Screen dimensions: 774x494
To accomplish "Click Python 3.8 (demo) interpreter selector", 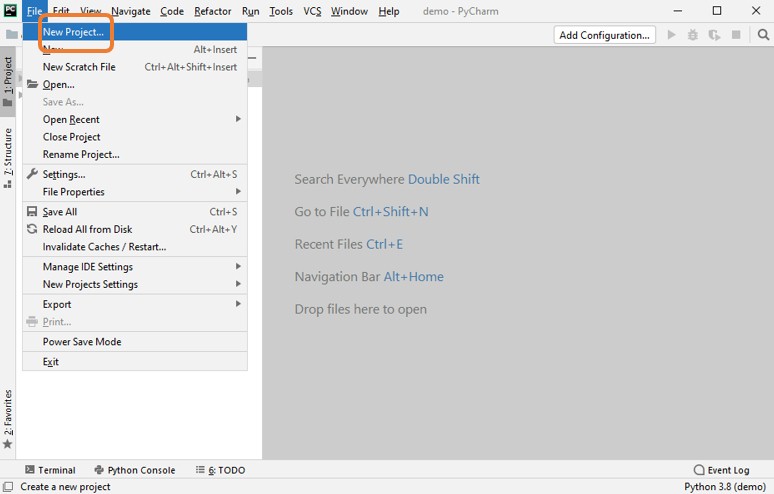I will point(725,487).
